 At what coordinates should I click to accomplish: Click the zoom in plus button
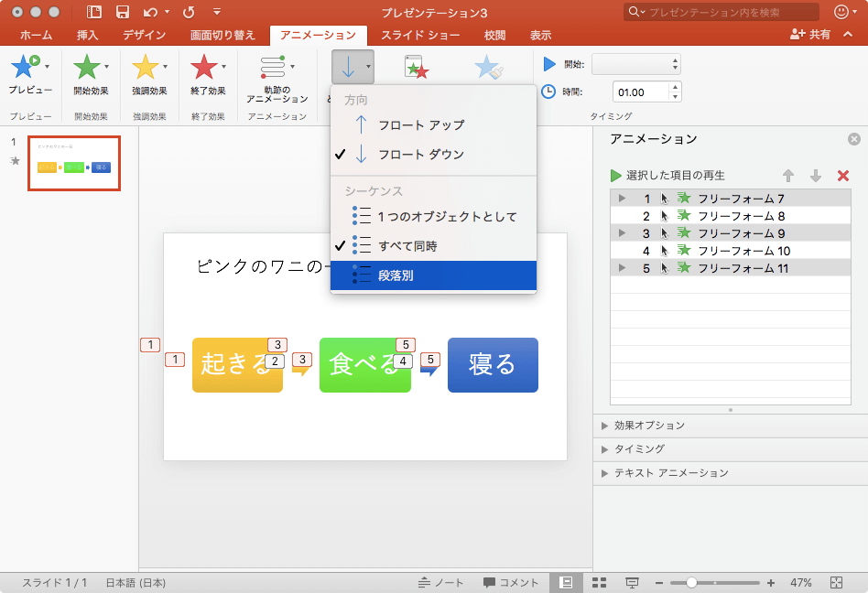771,583
